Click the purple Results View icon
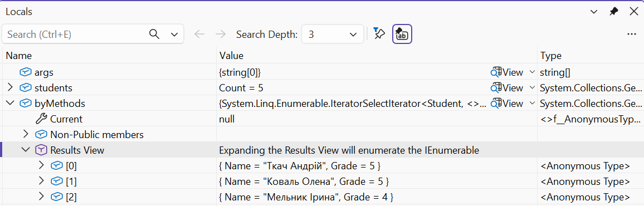The image size is (644, 206). tap(41, 150)
